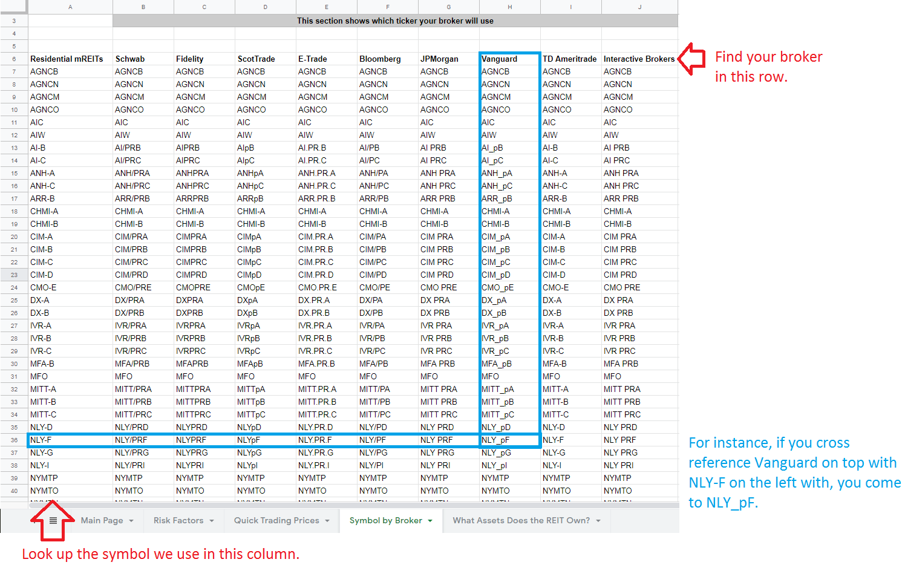The width and height of the screenshot is (905, 588).
Task: Open the Symbol by Broker tab dropdown arrow
Action: [x=430, y=521]
